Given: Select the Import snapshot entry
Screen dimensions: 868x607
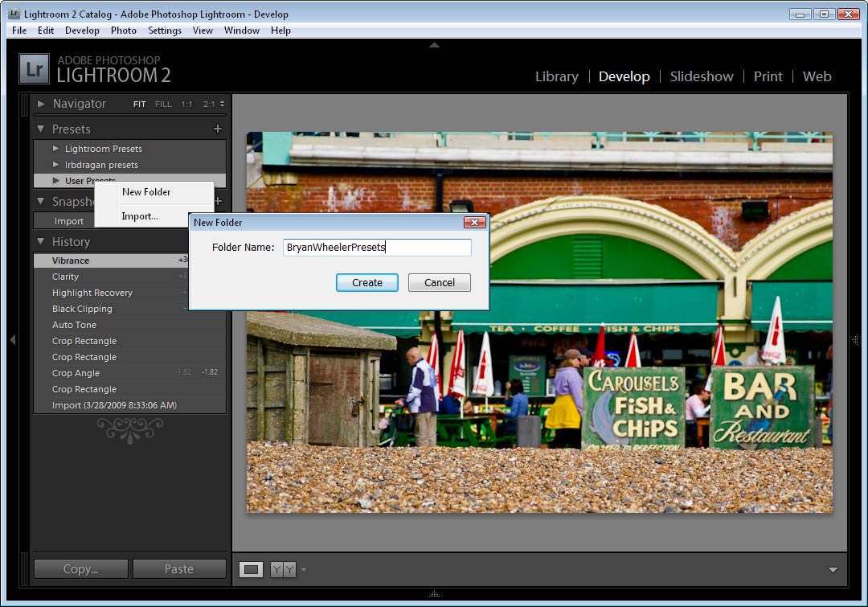Looking at the screenshot, I should 69,221.
